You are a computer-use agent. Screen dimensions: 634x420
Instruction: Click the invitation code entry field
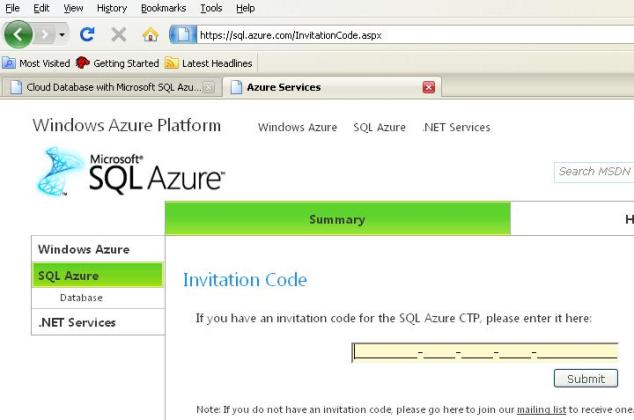485,352
